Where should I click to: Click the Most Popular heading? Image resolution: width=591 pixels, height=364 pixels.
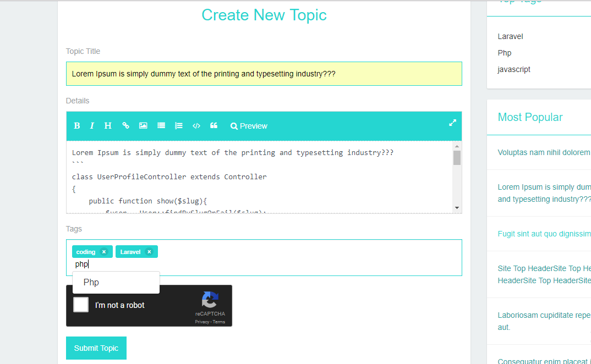point(530,117)
